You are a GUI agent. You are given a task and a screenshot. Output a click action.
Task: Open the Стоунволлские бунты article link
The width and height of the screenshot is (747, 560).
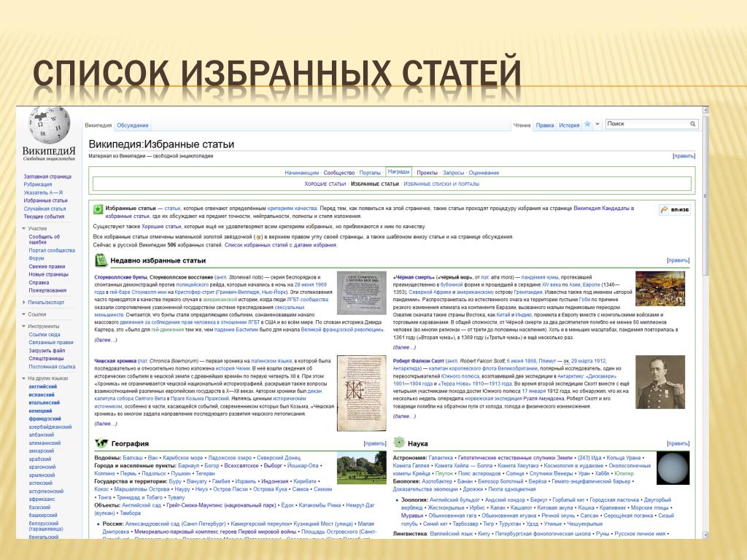point(121,277)
